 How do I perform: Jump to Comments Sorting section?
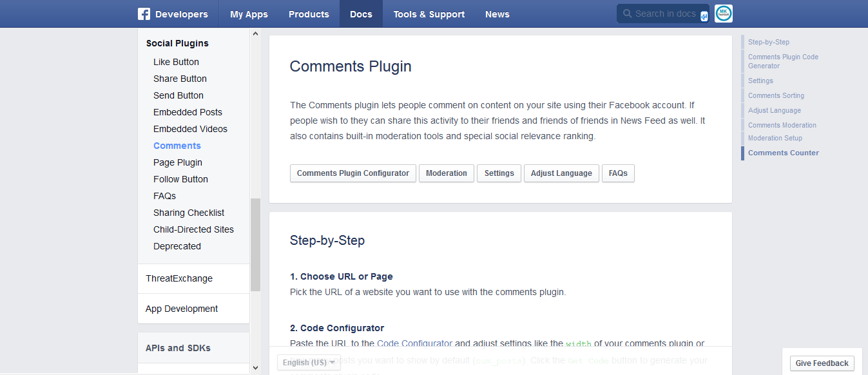tap(776, 95)
